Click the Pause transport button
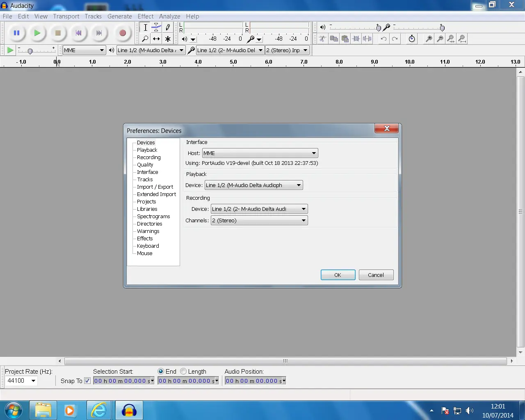Viewport: 525px width, 420px height. click(17, 33)
